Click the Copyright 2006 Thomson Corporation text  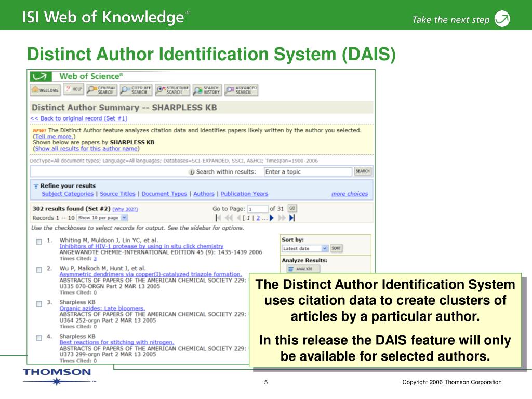click(x=452, y=382)
